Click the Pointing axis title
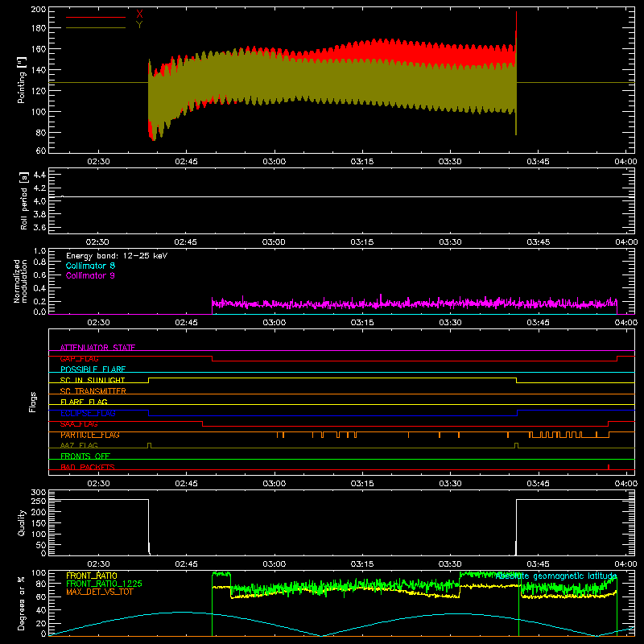This screenshot has width=644, height=644. pyautogui.click(x=22, y=80)
